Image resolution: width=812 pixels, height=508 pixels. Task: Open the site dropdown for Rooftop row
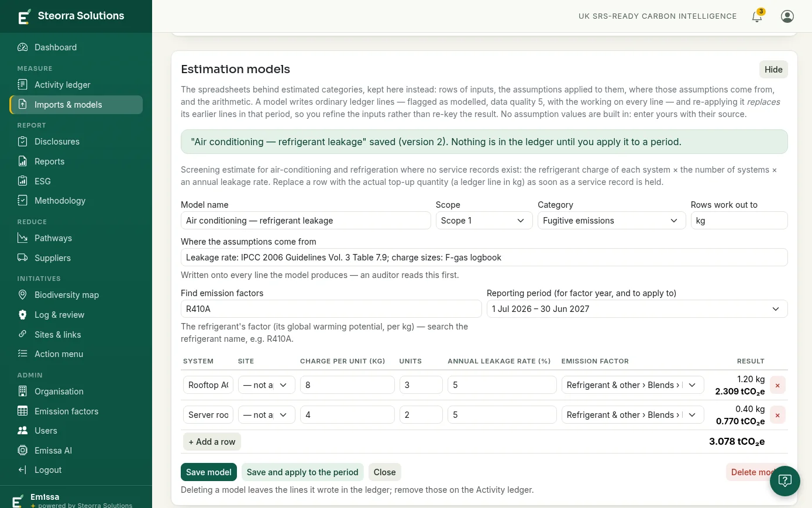pos(267,385)
